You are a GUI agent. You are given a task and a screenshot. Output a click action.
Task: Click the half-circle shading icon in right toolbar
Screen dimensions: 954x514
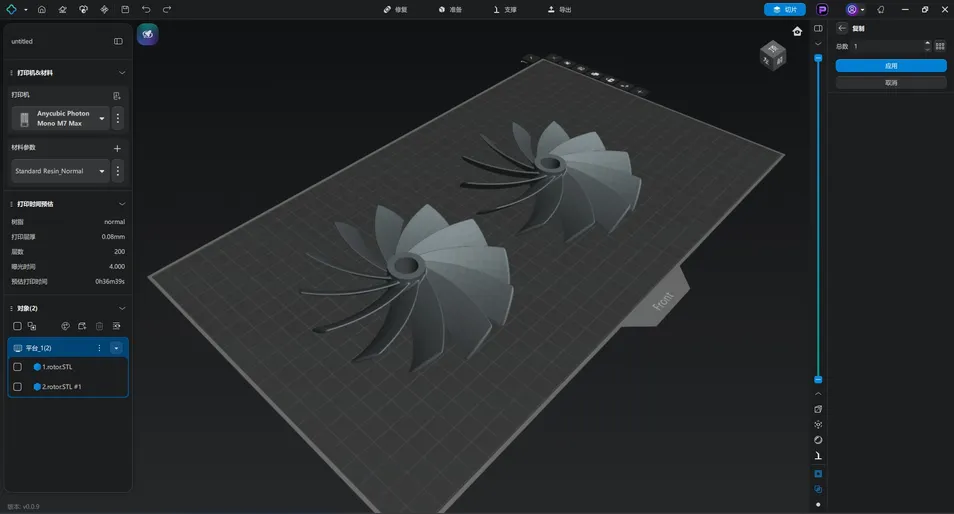coord(818,440)
